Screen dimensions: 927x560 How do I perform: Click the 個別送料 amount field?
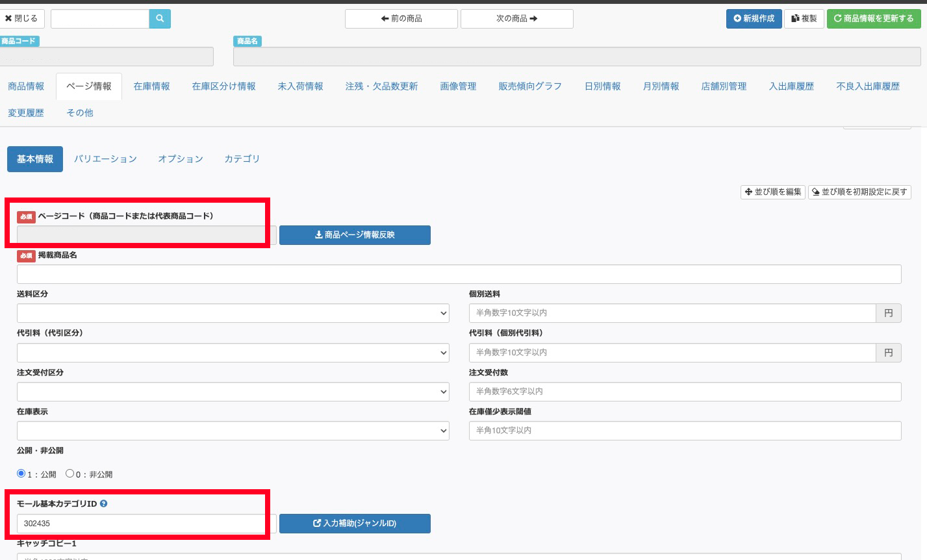672,313
